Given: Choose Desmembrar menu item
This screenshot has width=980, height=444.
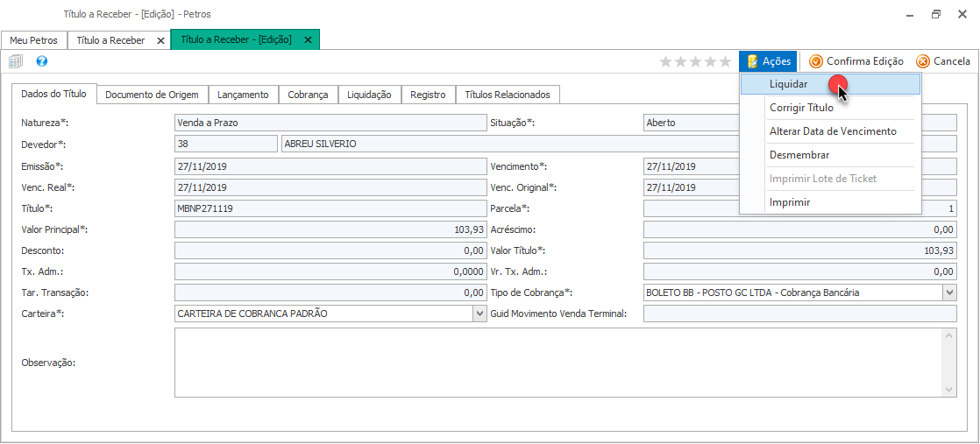Looking at the screenshot, I should (830, 155).
